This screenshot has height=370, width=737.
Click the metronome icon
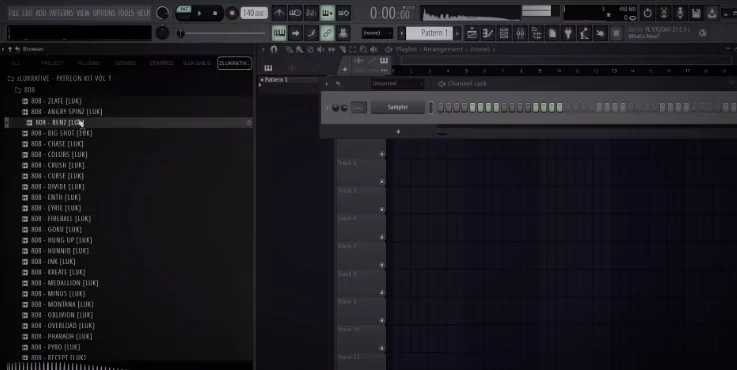click(279, 13)
